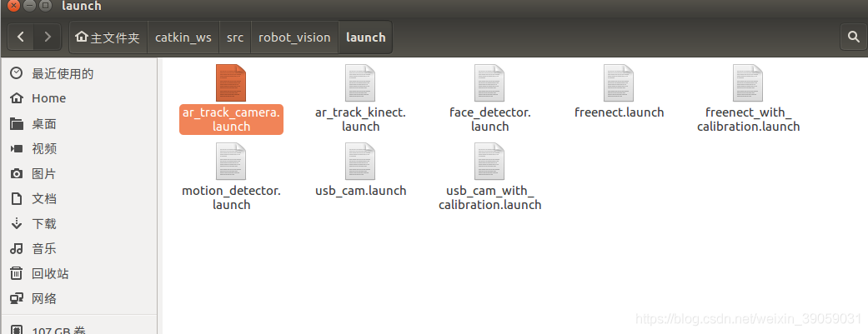Click the home folder breadcrumb 主文件夹
Image resolution: width=868 pixels, height=334 pixels.
point(108,37)
